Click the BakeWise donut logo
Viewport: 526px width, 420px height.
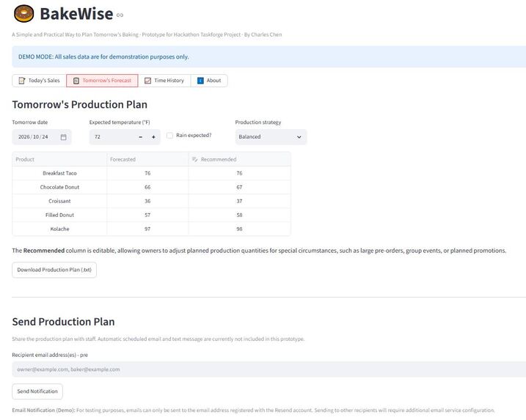23,14
